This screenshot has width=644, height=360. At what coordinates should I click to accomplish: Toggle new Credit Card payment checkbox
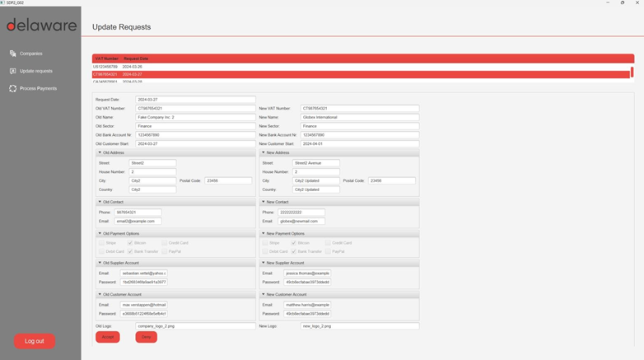tap(328, 243)
